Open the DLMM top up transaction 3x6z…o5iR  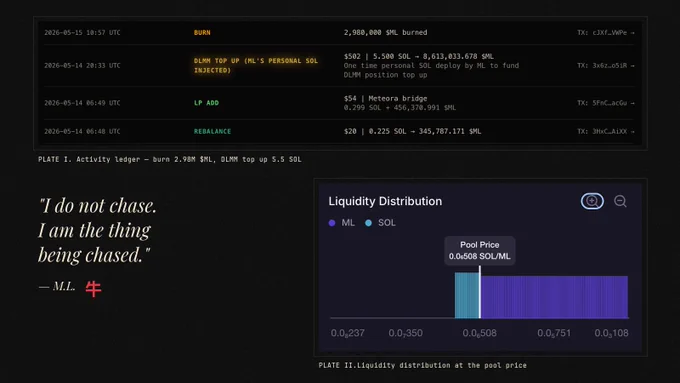[x=605, y=65]
